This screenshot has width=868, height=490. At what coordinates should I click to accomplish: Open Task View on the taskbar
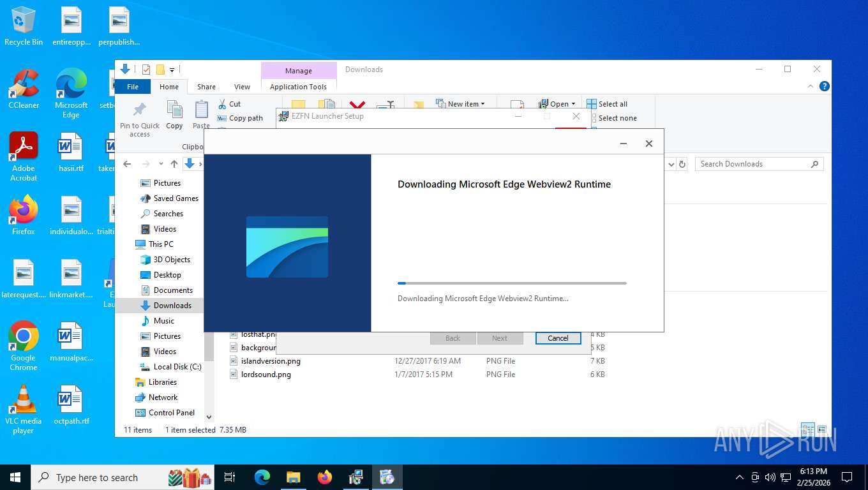tap(230, 477)
